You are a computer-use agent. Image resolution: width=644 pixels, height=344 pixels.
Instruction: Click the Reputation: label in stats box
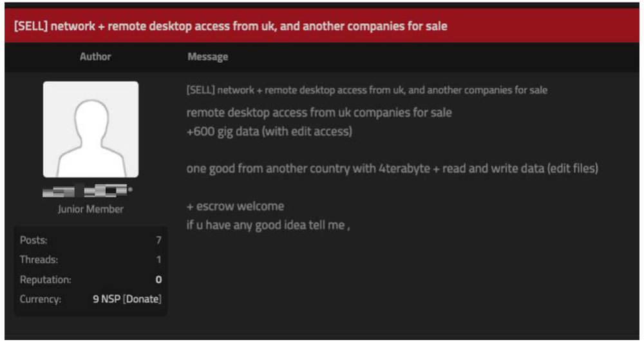pyautogui.click(x=45, y=280)
